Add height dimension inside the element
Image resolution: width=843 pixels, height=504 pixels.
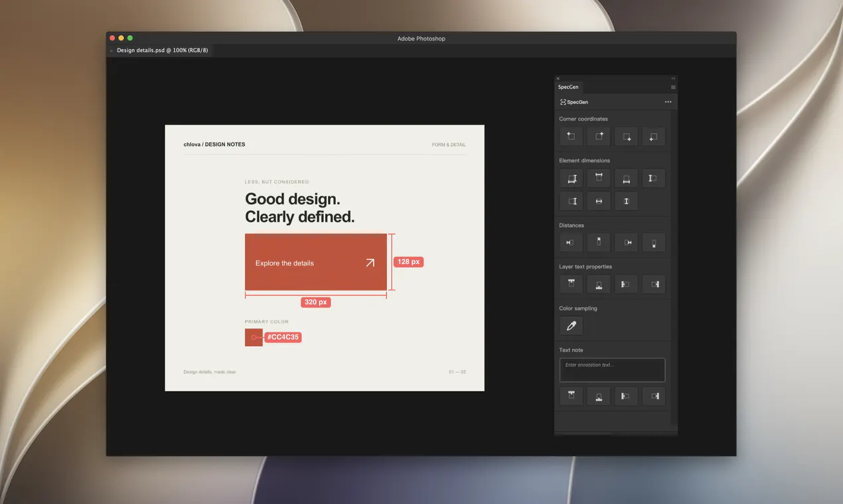(x=626, y=201)
